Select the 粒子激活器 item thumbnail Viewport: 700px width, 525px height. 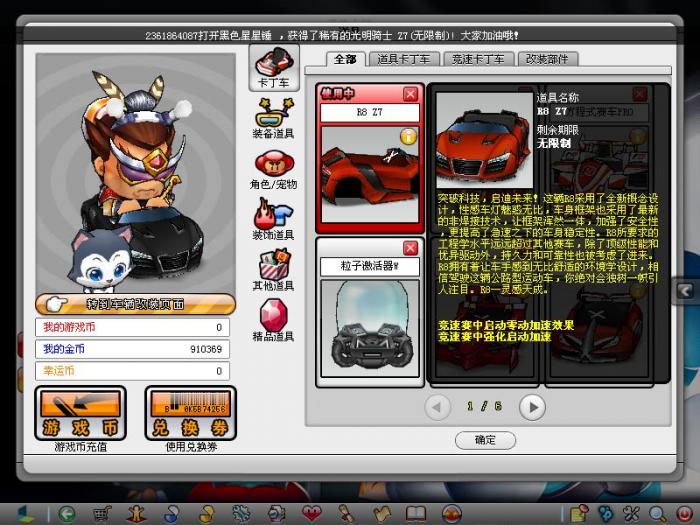click(x=370, y=328)
